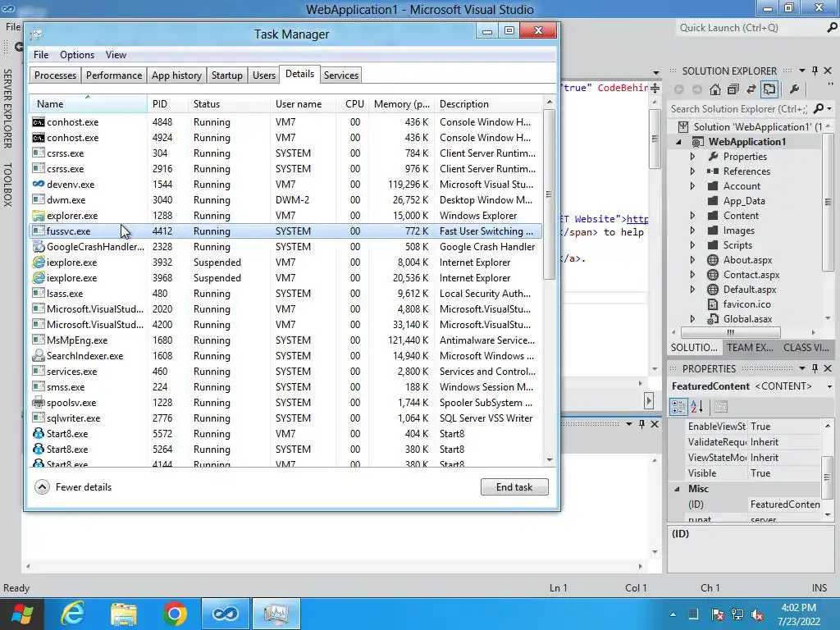Select the About.aspx globe icon

coord(713,260)
